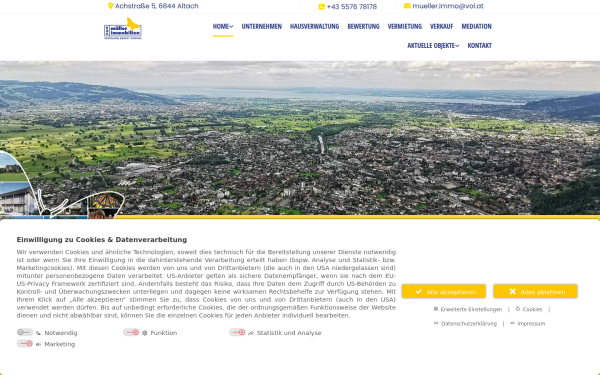Click the gear icon beside Erweiterte Einstellungen
This screenshot has width=600, height=375.
pyautogui.click(x=435, y=309)
